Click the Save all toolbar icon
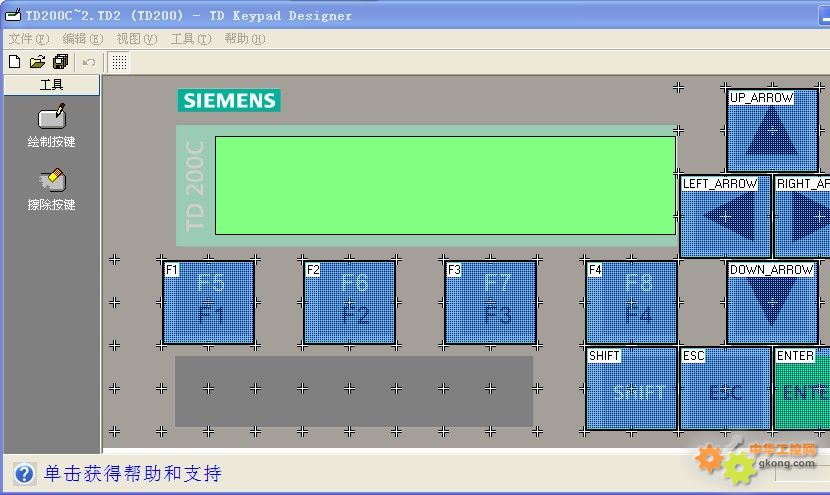Image resolution: width=830 pixels, height=495 pixels. [60, 62]
